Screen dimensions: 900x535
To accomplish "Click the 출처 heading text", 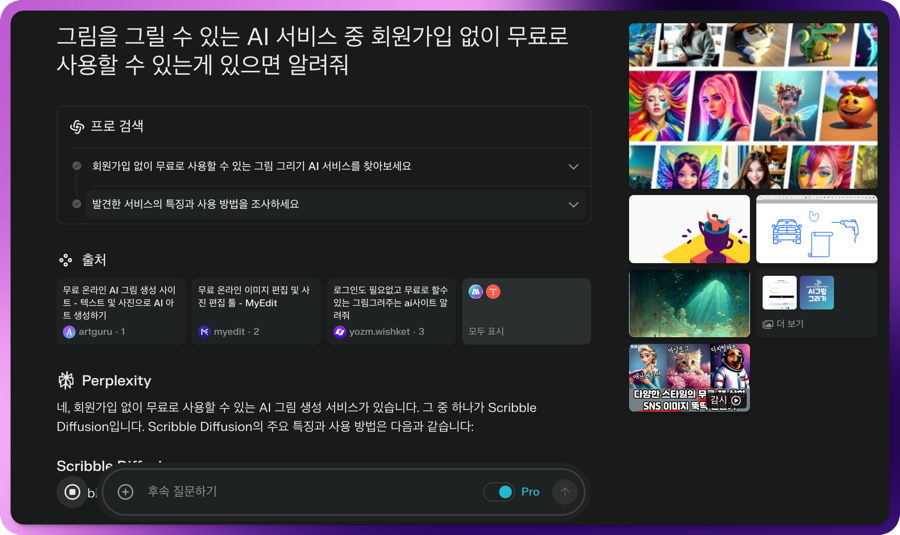I will coord(94,260).
